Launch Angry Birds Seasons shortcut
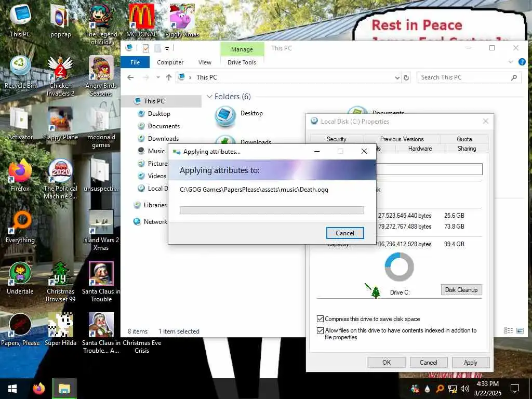Viewport: 532px width, 399px height. pos(101,76)
